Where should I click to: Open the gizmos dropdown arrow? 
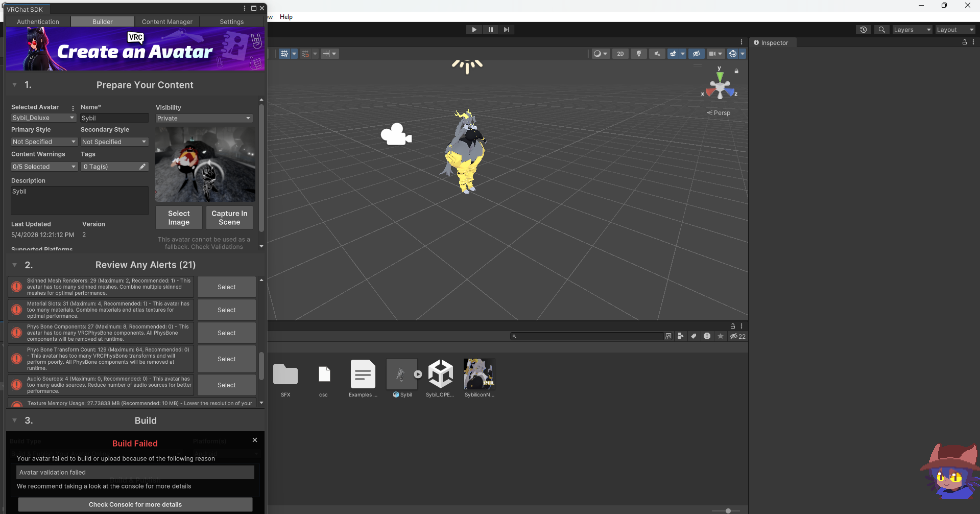tap(743, 54)
